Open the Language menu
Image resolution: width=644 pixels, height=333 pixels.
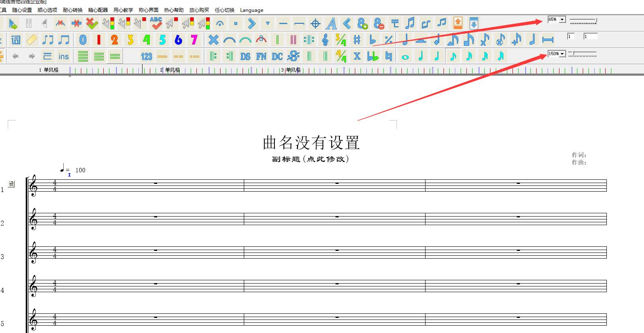[252, 10]
